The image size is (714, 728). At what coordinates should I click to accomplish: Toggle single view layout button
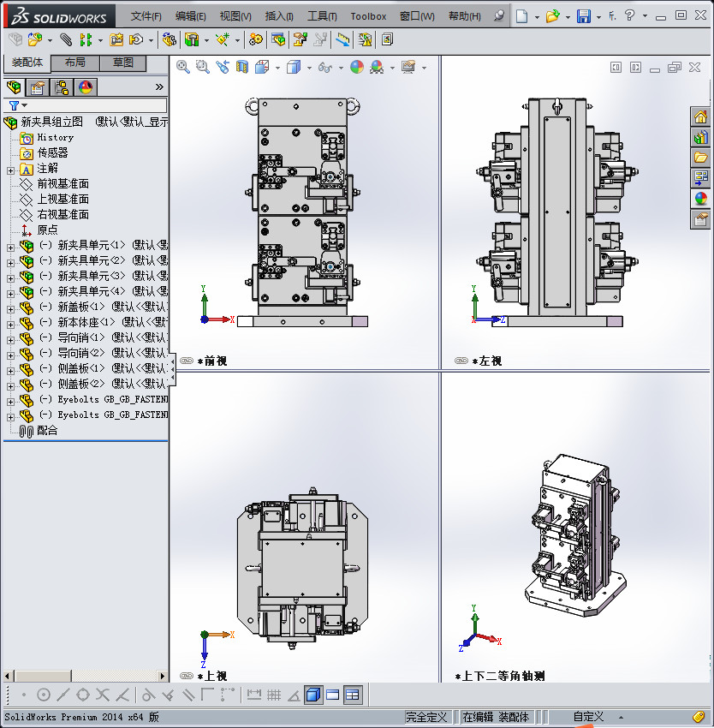pos(333,695)
